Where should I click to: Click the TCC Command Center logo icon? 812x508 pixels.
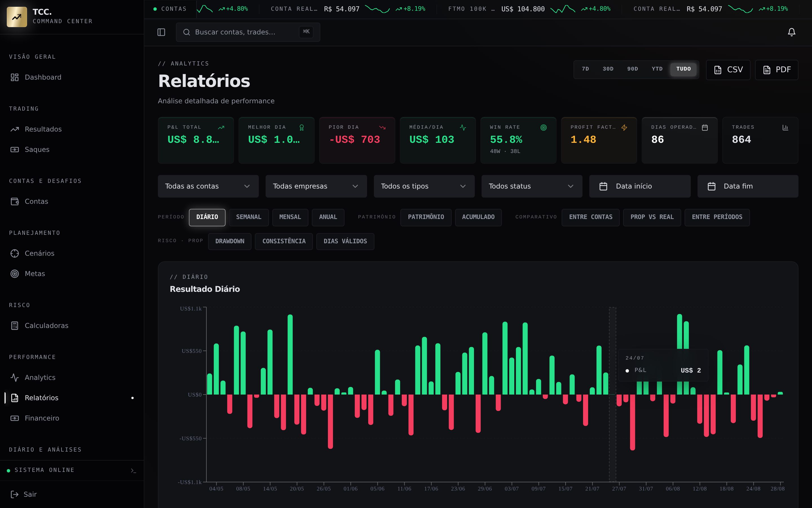click(x=17, y=17)
